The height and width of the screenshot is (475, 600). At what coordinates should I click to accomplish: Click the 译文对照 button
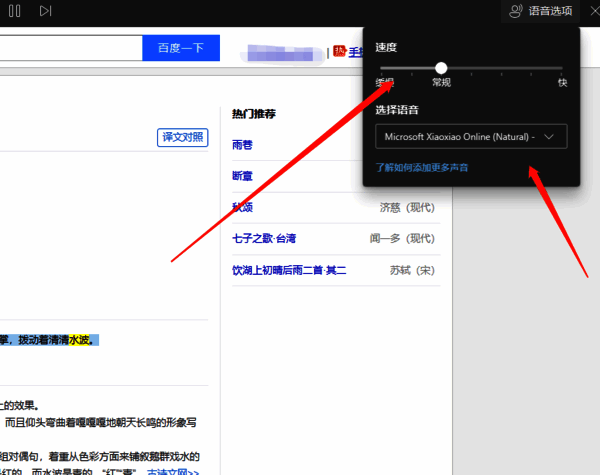[x=183, y=137]
